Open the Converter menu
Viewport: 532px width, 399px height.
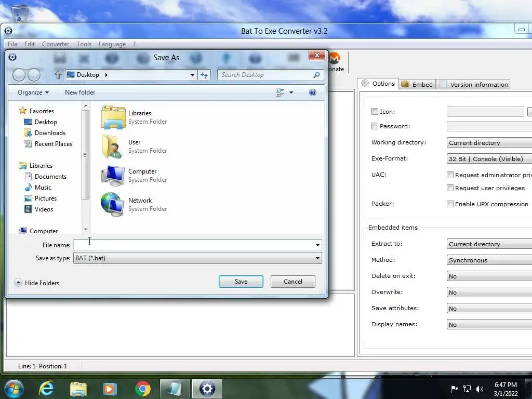56,44
